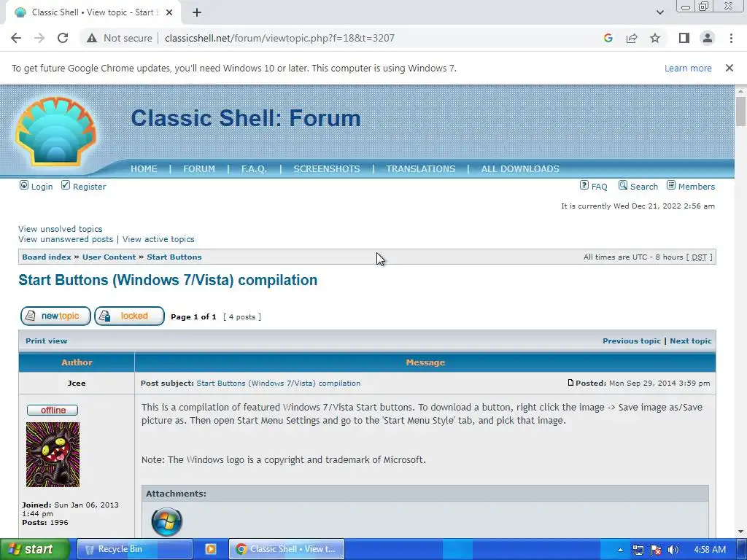Open the Members link
The width and height of the screenshot is (747, 560).
pyautogui.click(x=697, y=187)
